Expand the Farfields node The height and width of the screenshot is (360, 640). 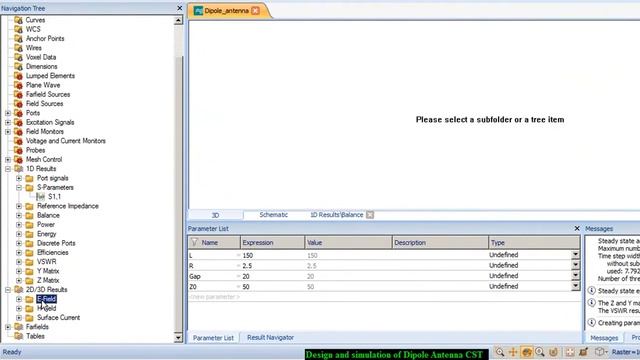8,327
